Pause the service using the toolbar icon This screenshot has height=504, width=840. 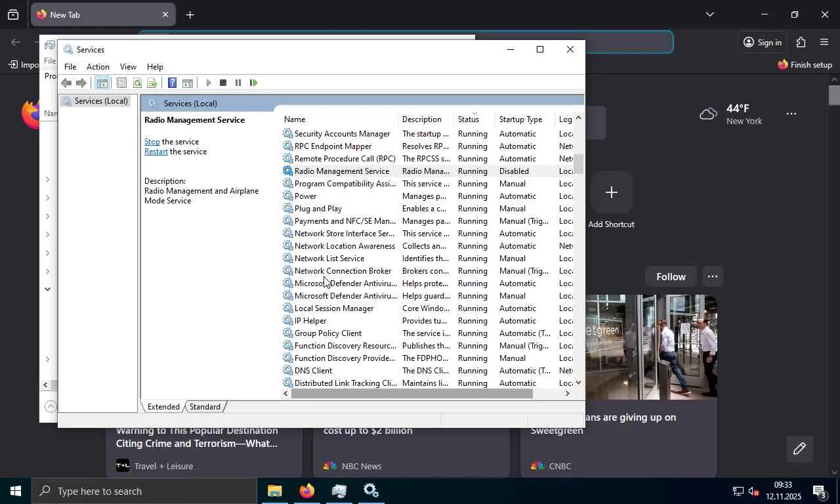pyautogui.click(x=238, y=83)
